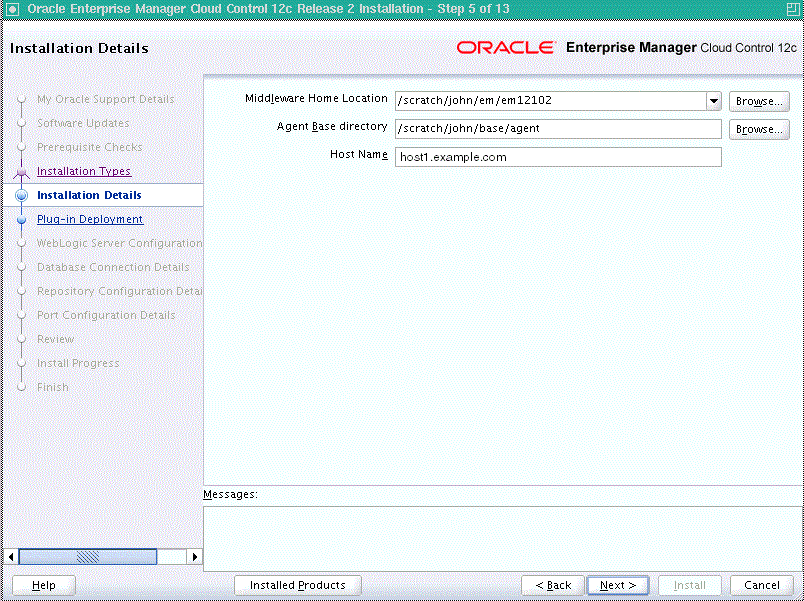Click right arrow of sidebar horizontal scrollbar

click(x=194, y=556)
